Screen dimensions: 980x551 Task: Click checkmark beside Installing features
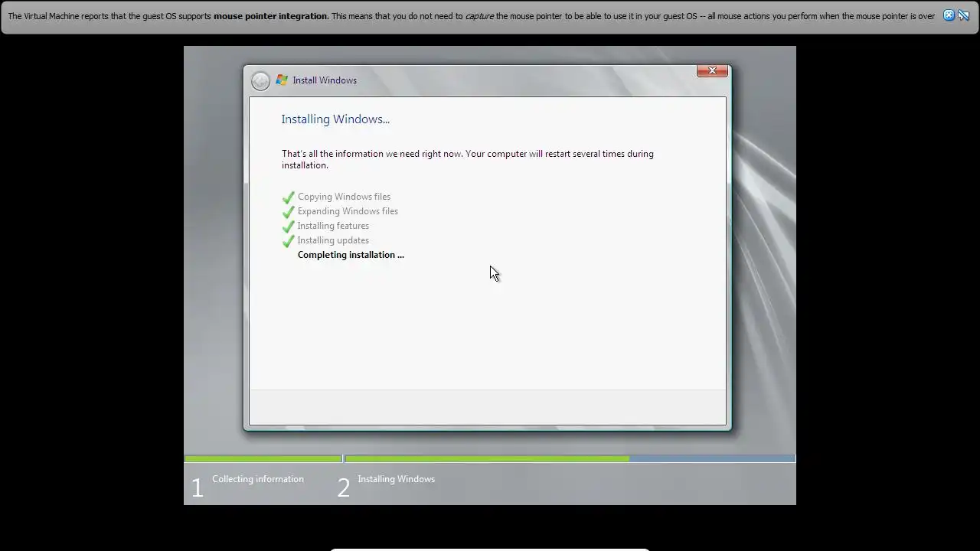[288, 227]
